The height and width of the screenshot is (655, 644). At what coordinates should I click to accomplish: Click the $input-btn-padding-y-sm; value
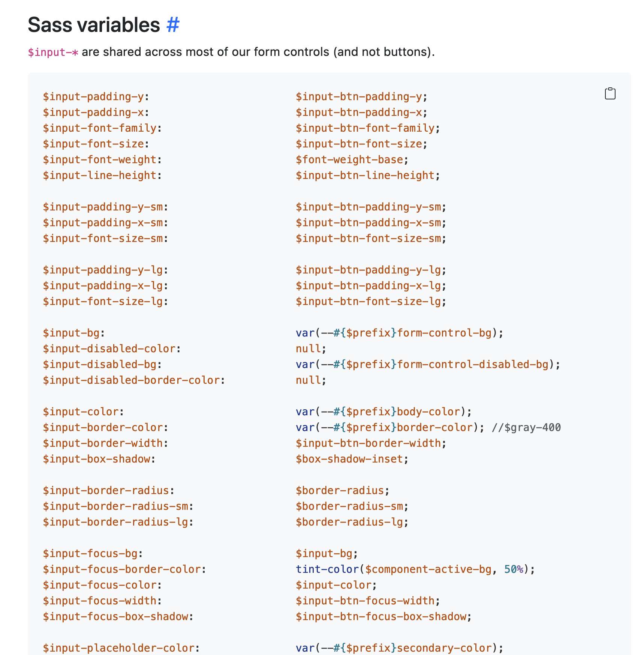click(x=371, y=207)
